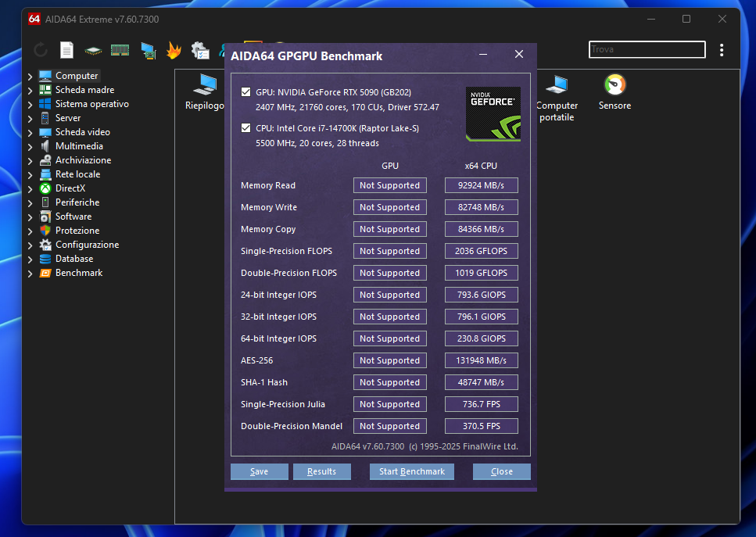This screenshot has height=537, width=756.
Task: Click the 2036 GFLOPS result
Action: 481,251
